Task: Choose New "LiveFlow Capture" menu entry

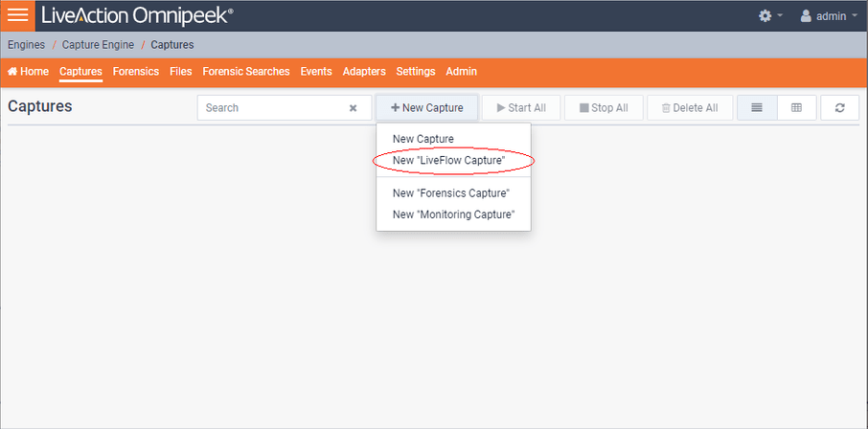Action: [453, 161]
